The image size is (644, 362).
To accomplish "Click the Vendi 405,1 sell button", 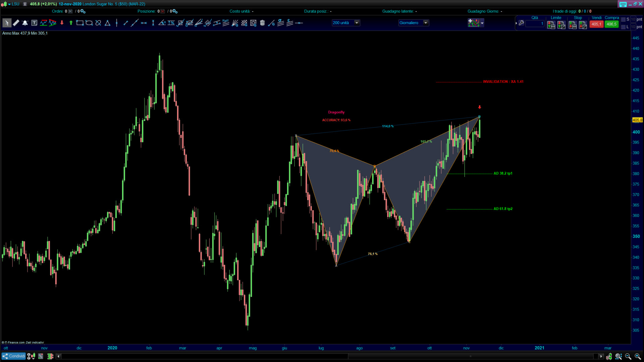I will pyautogui.click(x=596, y=24).
